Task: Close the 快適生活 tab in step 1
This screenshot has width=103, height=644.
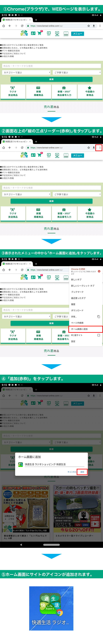Action: click(x=30, y=20)
